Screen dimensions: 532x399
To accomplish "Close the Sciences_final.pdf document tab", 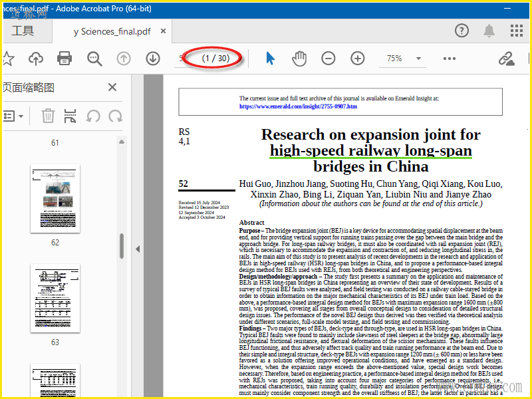I will coord(163,31).
